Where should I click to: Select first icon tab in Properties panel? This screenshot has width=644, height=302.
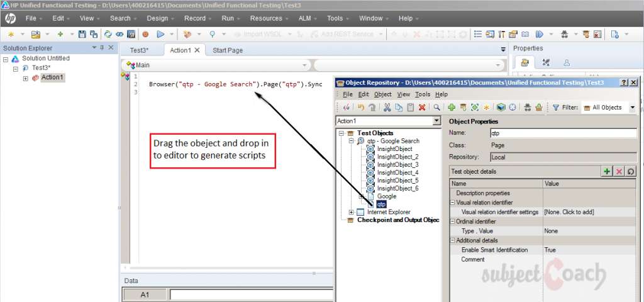(x=525, y=62)
